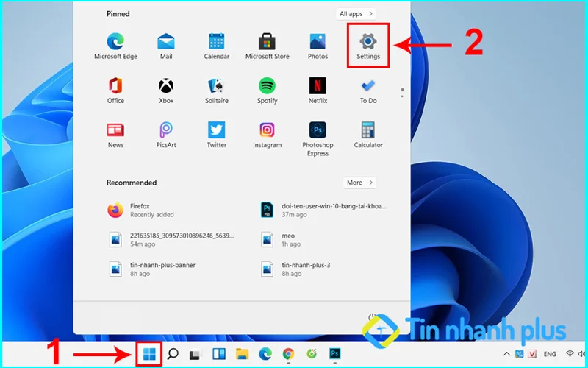Open Settings from the Start menu
The image size is (588, 368).
tap(368, 46)
